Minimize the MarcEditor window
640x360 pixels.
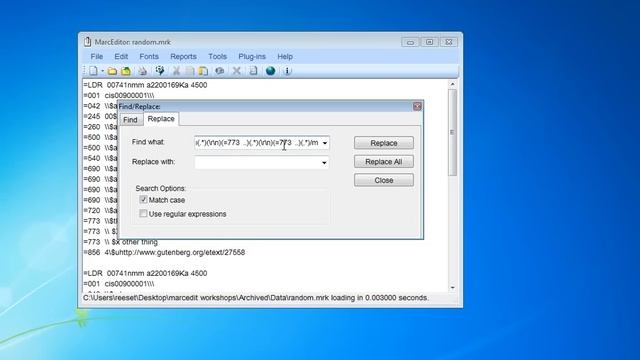410,42
